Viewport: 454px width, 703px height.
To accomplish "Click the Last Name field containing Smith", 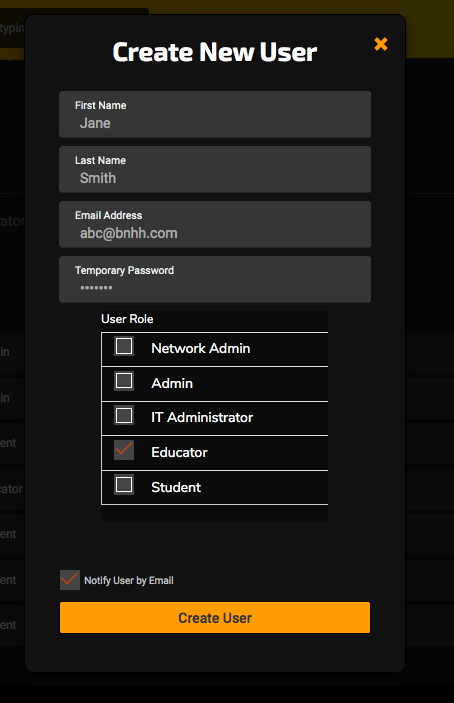I will pyautogui.click(x=215, y=169).
